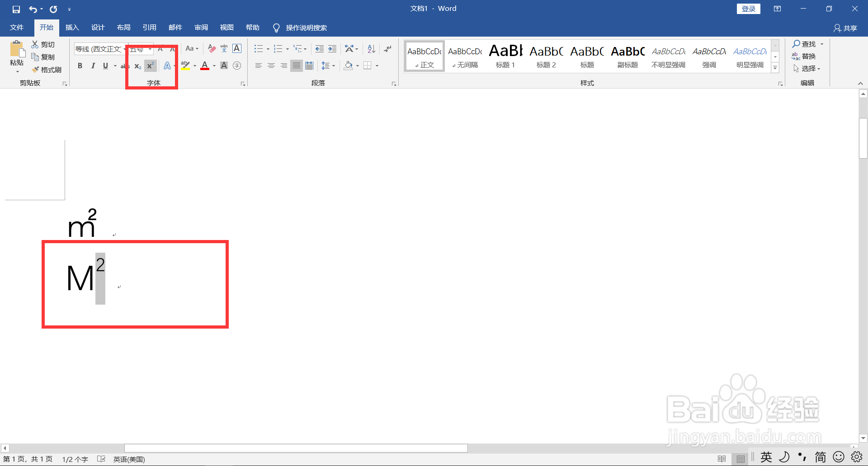The width and height of the screenshot is (868, 466).
Task: Open the borders dropdown arrow
Action: [x=377, y=66]
